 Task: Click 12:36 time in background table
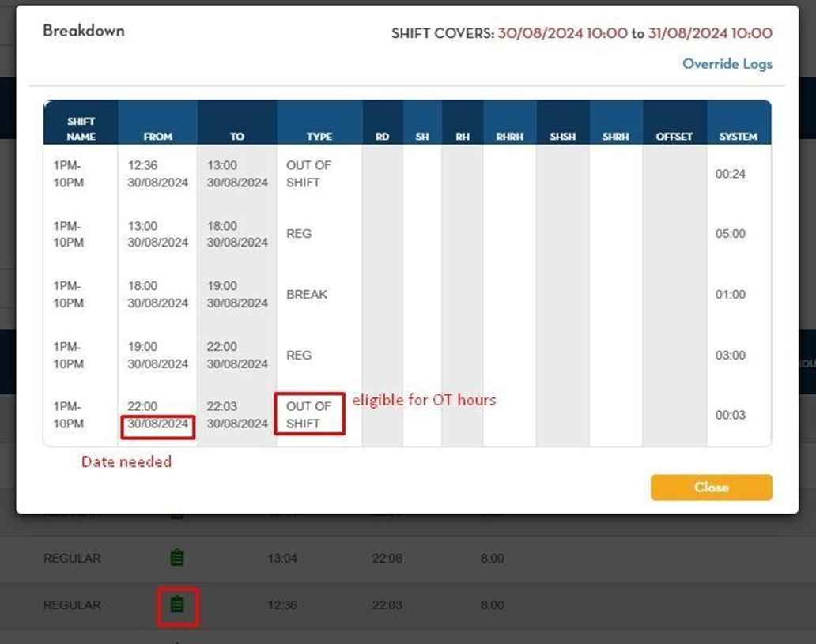(x=282, y=605)
